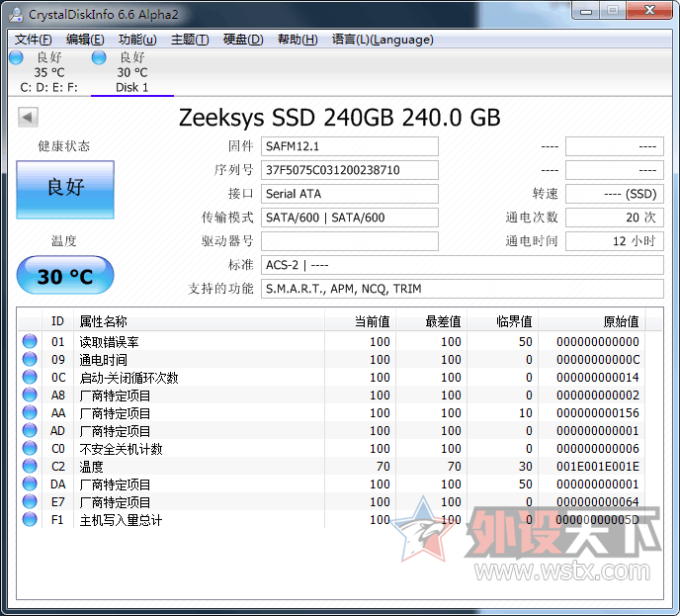The image size is (680, 616).
Task: Click the 转速 ---- (SSD) field
Action: point(615,194)
